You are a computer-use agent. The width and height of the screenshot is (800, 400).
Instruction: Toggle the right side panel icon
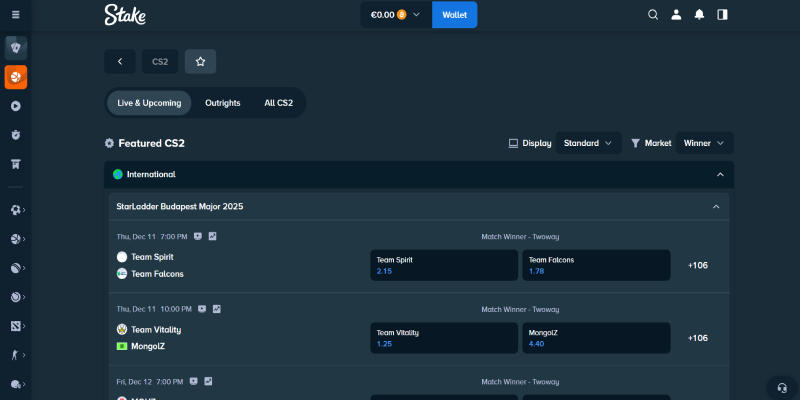point(722,15)
